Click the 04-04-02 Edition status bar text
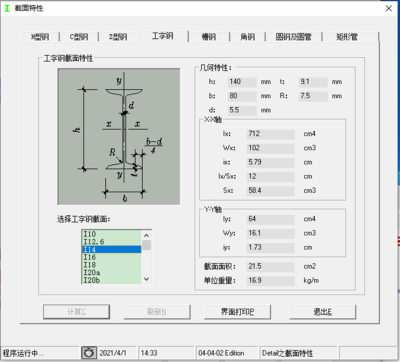 tap(221, 353)
